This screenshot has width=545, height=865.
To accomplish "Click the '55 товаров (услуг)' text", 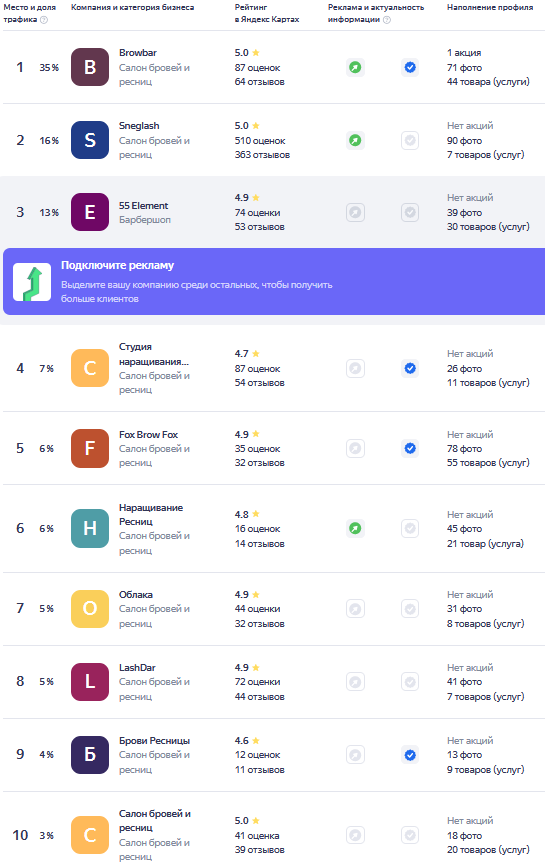I will pyautogui.click(x=488, y=462).
